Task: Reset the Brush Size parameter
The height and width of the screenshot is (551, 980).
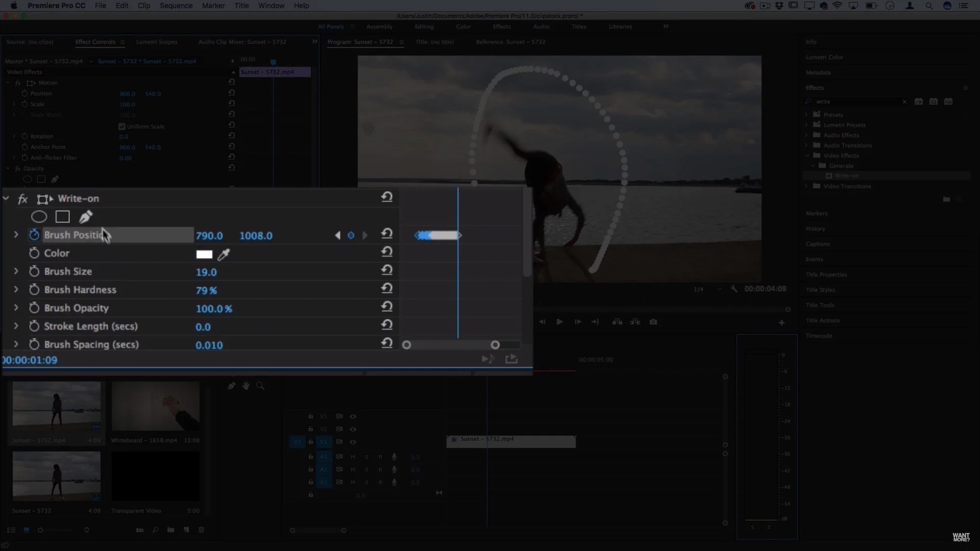Action: point(386,270)
